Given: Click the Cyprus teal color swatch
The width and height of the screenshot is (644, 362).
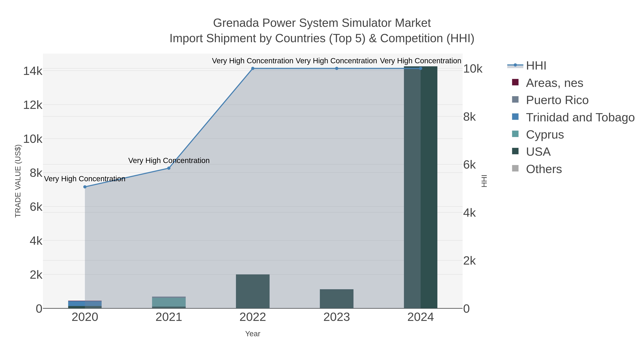Looking at the screenshot, I should (x=515, y=134).
